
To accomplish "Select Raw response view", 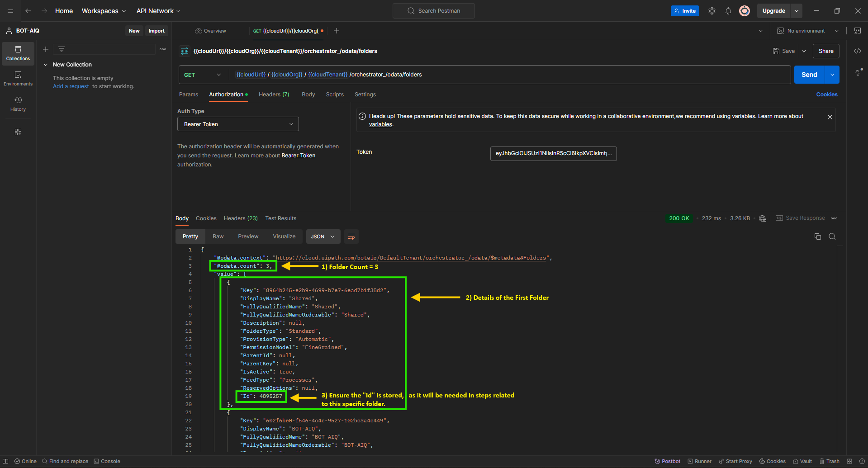I will [x=218, y=236].
